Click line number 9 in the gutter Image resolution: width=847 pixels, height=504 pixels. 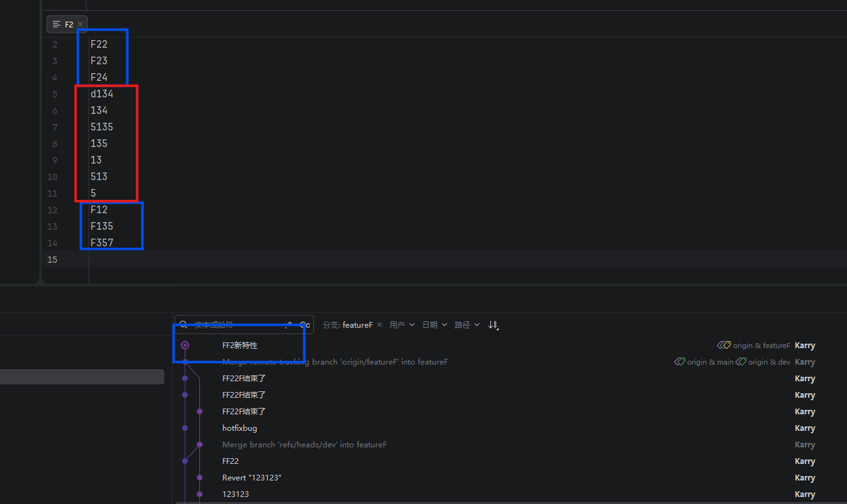pyautogui.click(x=55, y=160)
